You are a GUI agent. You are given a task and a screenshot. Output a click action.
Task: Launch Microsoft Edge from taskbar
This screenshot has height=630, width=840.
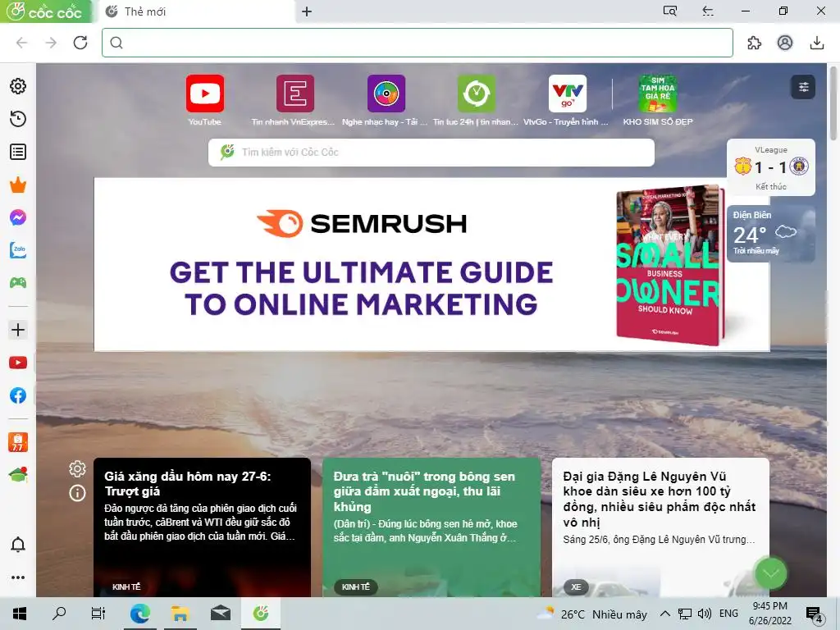(x=139, y=614)
